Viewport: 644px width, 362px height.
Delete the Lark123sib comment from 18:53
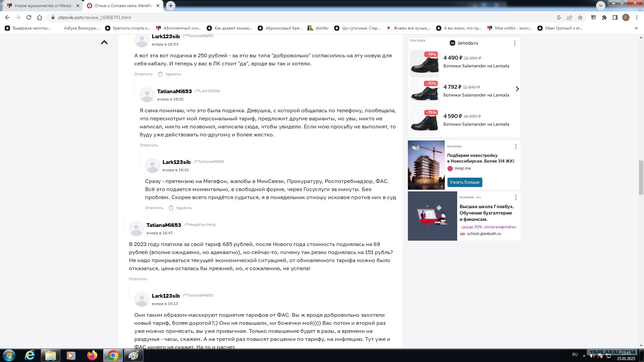pyautogui.click(x=170, y=74)
